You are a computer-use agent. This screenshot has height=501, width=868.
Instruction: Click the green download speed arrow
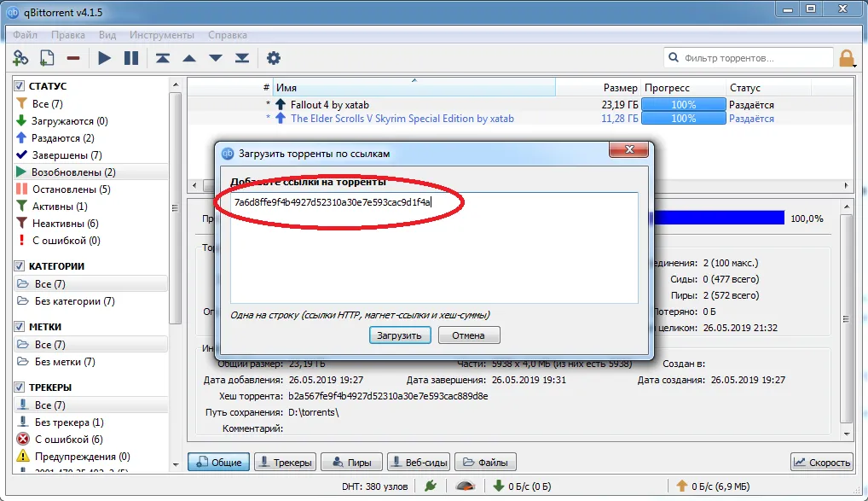pos(498,486)
